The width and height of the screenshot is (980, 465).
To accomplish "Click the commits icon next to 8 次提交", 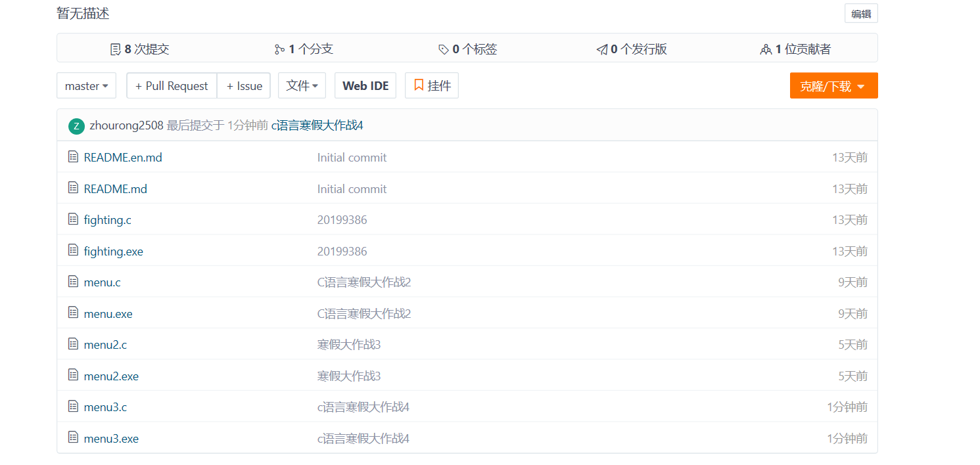I will pos(116,49).
